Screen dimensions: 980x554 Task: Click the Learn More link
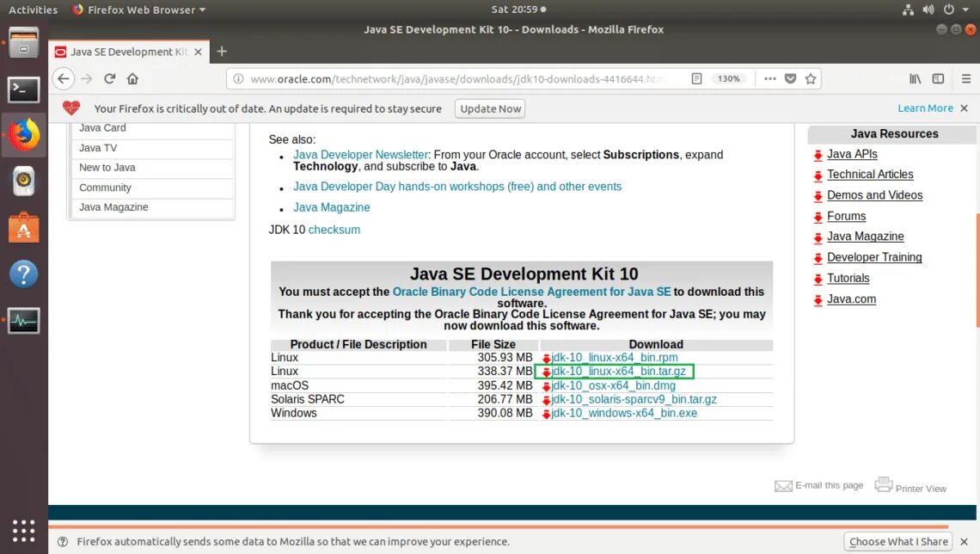(925, 108)
